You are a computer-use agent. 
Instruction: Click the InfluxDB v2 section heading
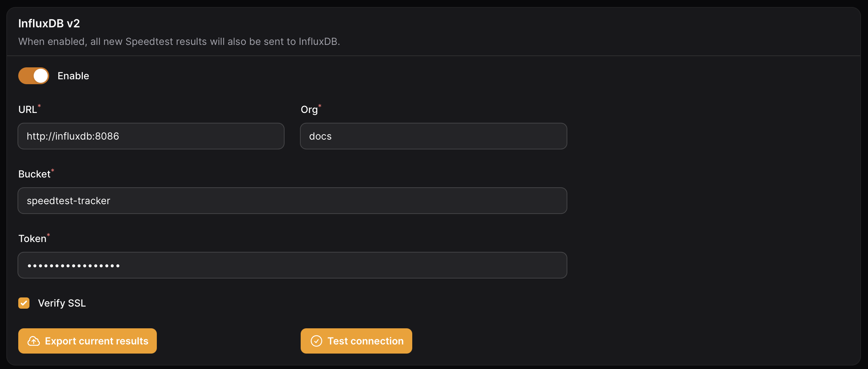(x=49, y=24)
